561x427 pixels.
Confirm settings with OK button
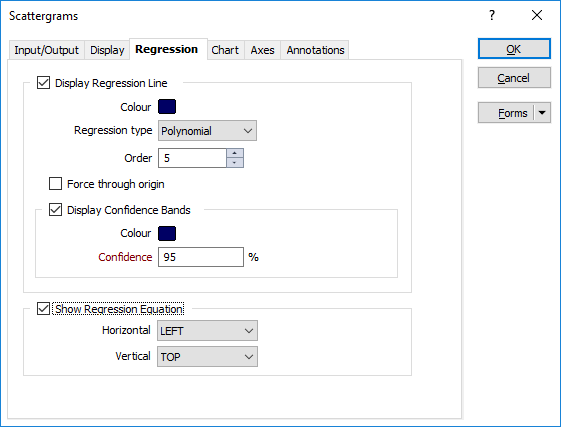click(x=514, y=49)
